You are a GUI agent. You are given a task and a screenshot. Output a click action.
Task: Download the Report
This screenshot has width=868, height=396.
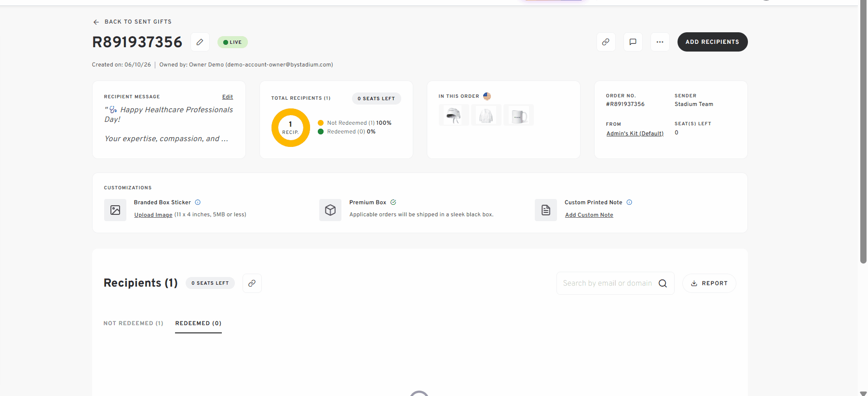pyautogui.click(x=709, y=283)
